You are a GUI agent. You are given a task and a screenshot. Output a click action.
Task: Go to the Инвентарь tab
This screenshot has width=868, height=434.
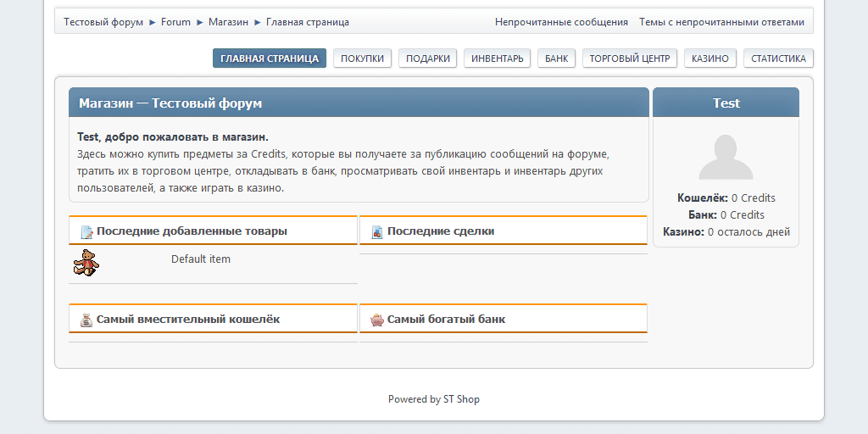pos(498,58)
